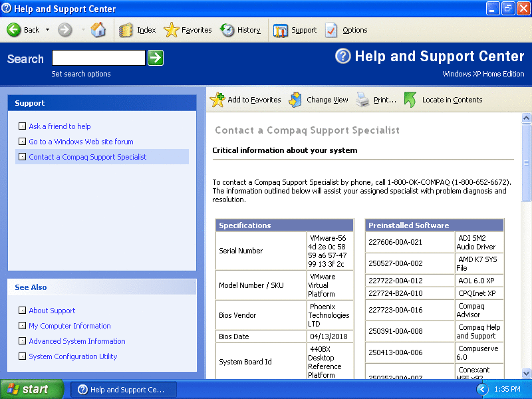
Task: Click the Model Number / SKU cell
Action: click(261, 285)
